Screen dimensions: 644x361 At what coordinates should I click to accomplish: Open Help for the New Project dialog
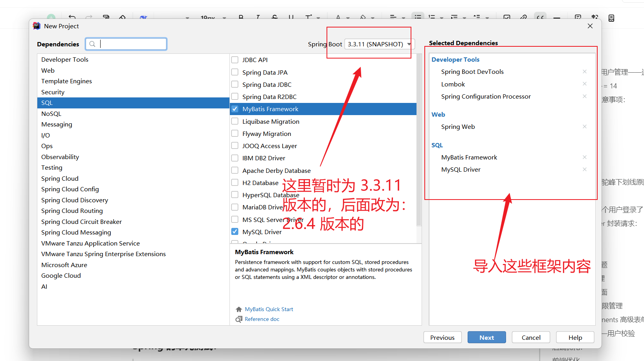pos(575,337)
